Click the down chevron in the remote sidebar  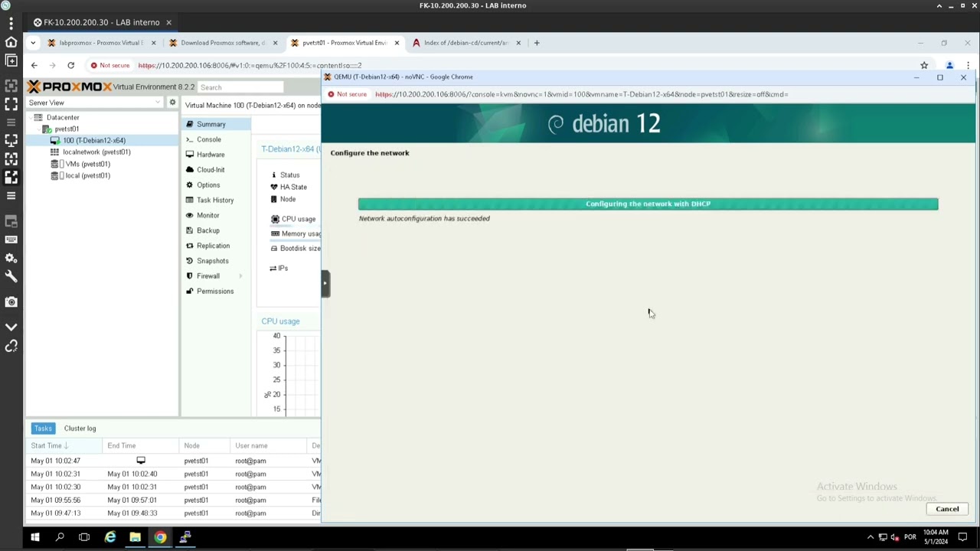(11, 327)
